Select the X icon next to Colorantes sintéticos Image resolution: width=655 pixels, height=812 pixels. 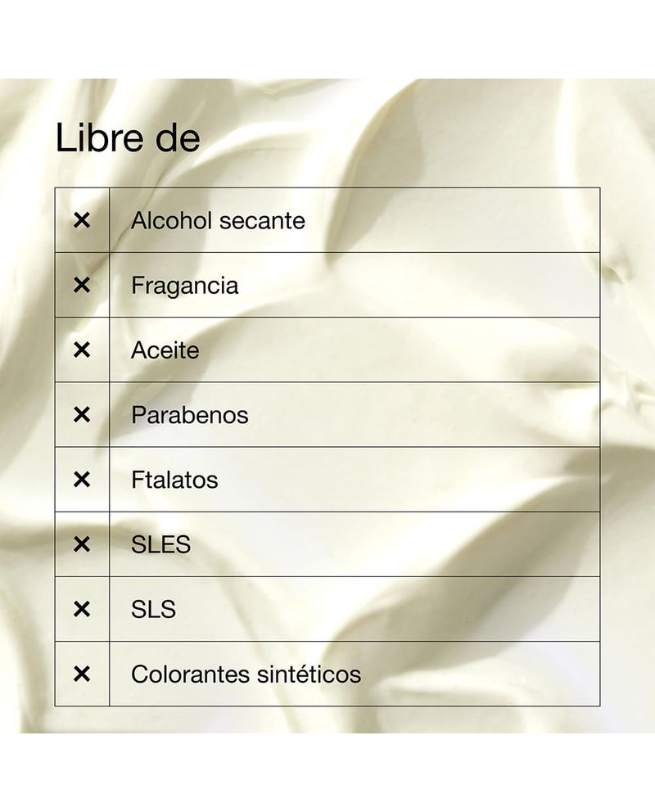point(82,674)
